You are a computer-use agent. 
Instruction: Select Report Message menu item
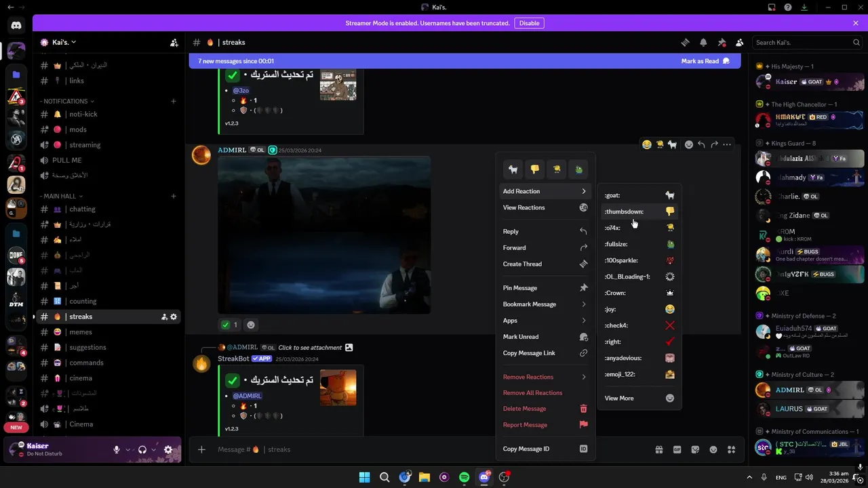click(x=545, y=425)
